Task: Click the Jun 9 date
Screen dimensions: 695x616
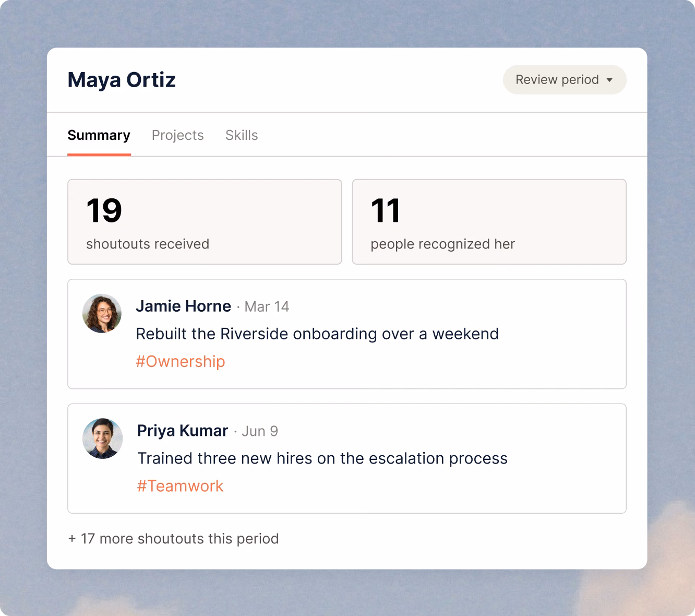Action: 260,431
